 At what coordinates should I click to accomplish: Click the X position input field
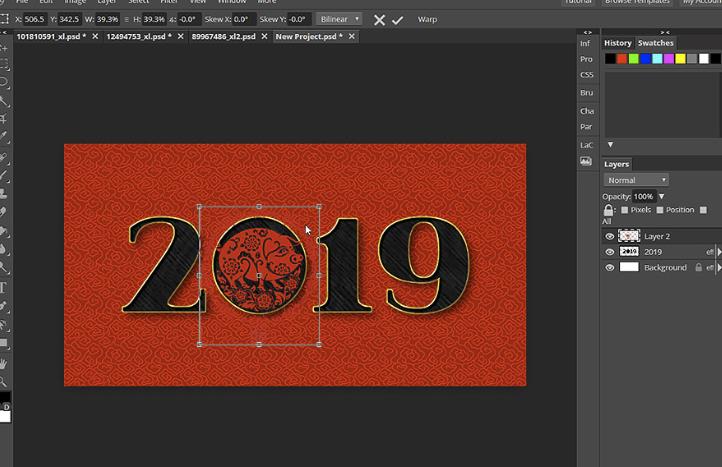point(34,19)
